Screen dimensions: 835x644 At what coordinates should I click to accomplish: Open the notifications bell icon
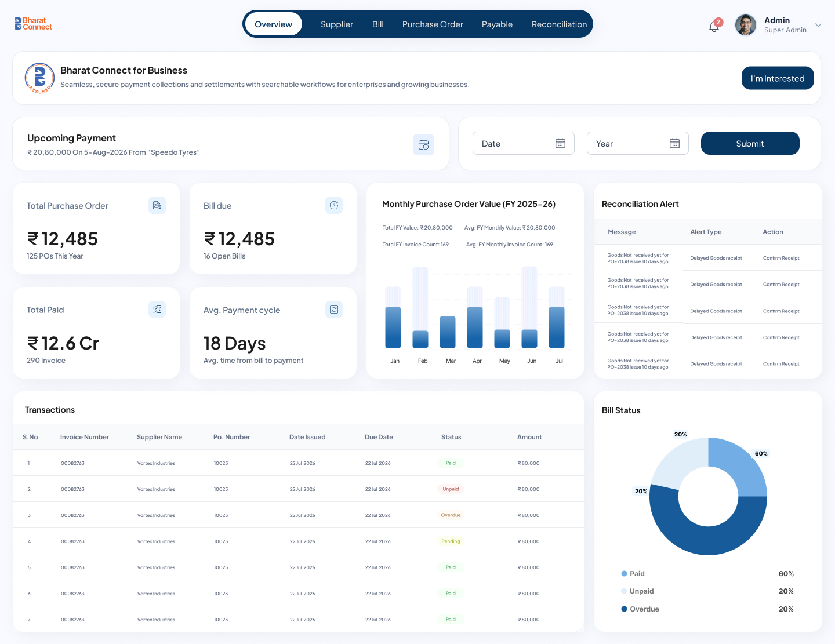[x=714, y=26]
